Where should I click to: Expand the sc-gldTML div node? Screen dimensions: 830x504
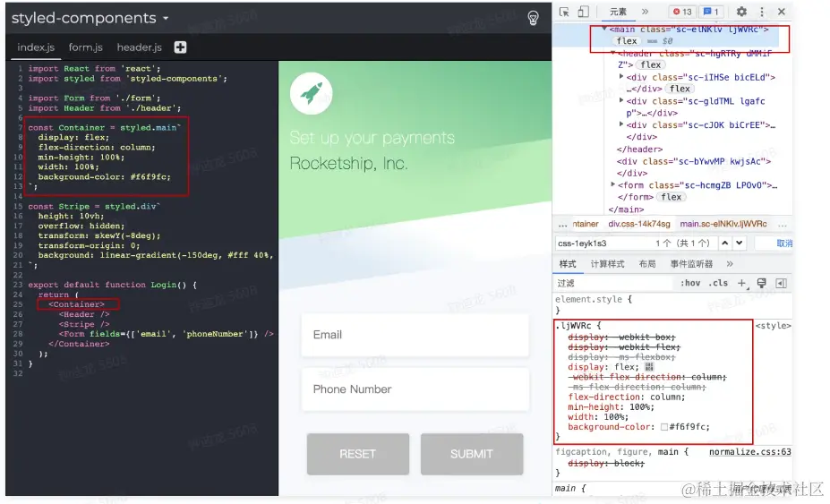click(620, 100)
